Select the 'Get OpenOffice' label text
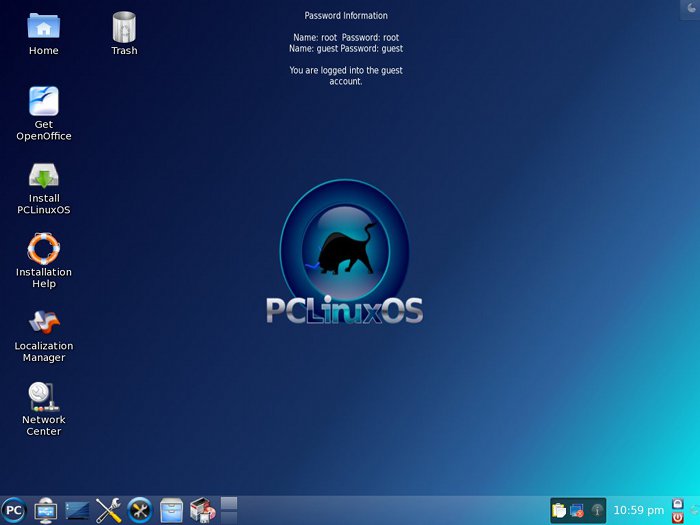 pyautogui.click(x=44, y=130)
